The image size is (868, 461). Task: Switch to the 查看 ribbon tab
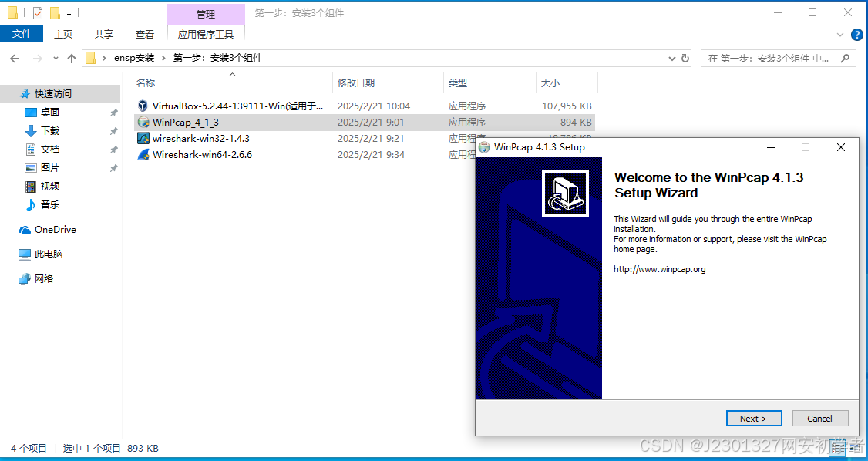(144, 34)
